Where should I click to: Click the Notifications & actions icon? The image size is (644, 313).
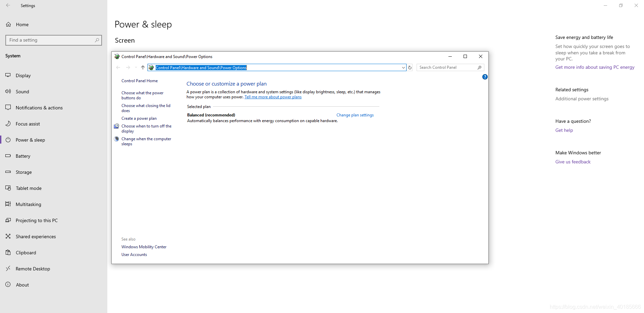(8, 107)
